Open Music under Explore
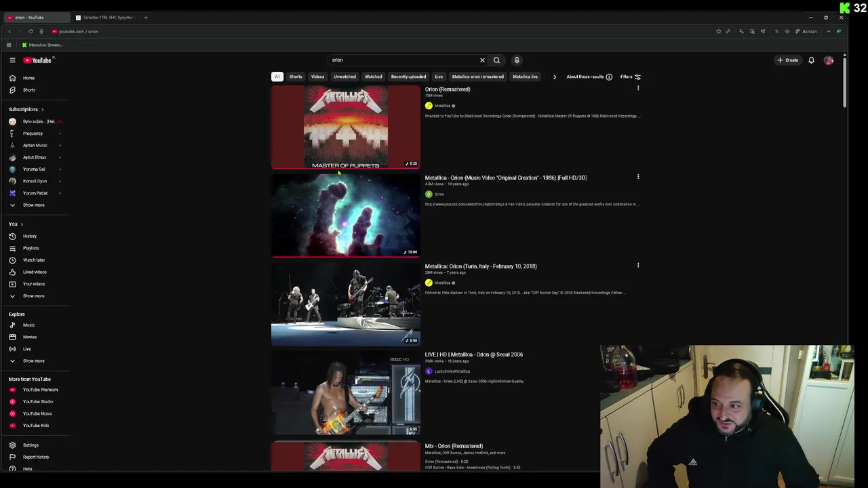 35,325
